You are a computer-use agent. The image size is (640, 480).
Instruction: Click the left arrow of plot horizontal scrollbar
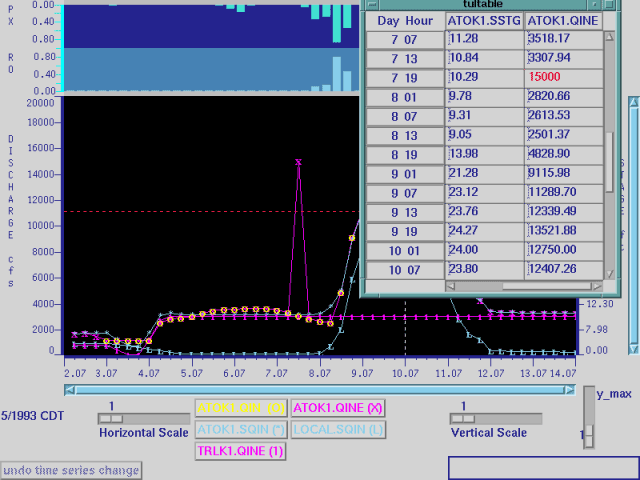[x=70, y=390]
